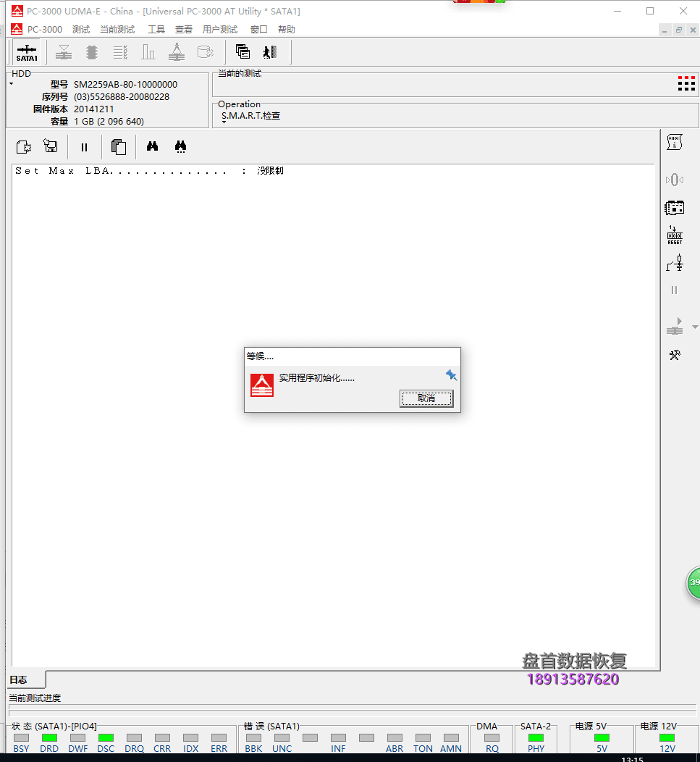Click the exit utility running-man icon
Viewport: 700px width, 762px height.
point(270,51)
